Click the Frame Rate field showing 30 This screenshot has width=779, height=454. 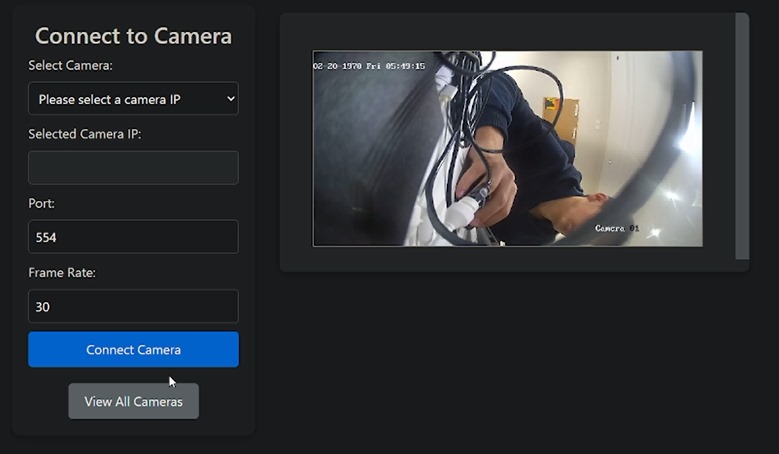click(133, 306)
